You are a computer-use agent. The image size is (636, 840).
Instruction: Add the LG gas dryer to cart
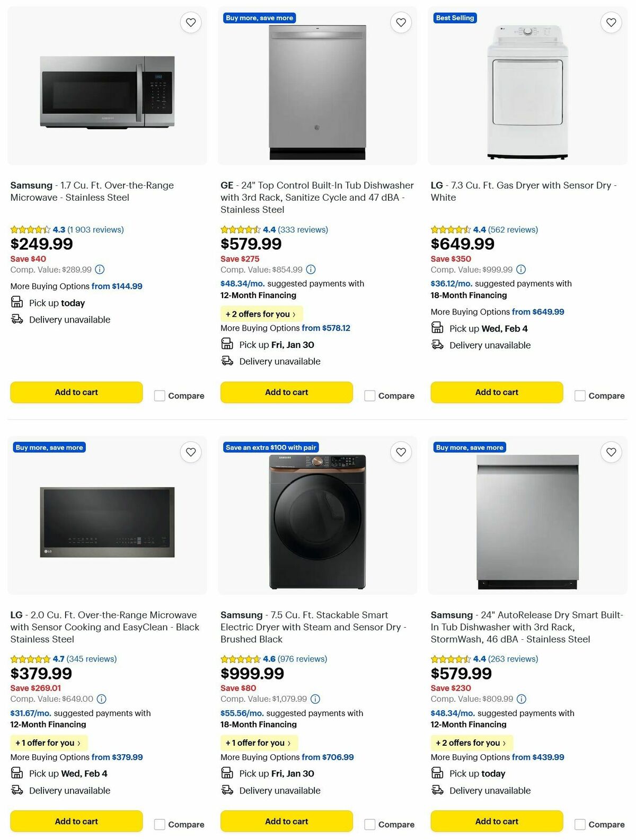click(x=496, y=392)
